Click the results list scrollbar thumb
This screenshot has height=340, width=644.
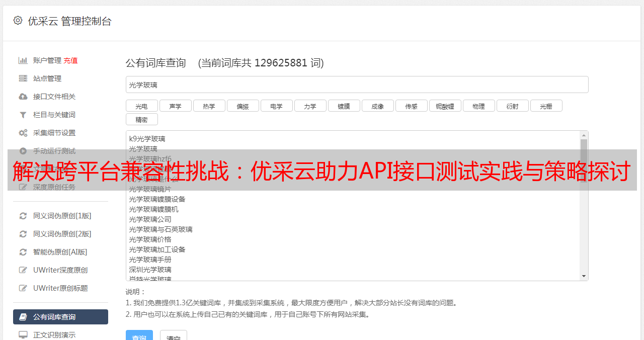point(584,160)
